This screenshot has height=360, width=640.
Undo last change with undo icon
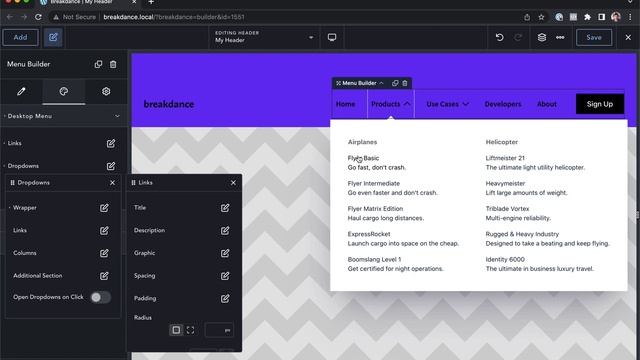coord(500,38)
